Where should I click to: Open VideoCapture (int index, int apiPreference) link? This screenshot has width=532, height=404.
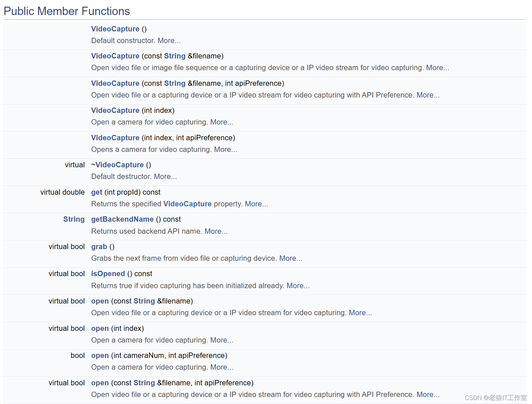(115, 138)
